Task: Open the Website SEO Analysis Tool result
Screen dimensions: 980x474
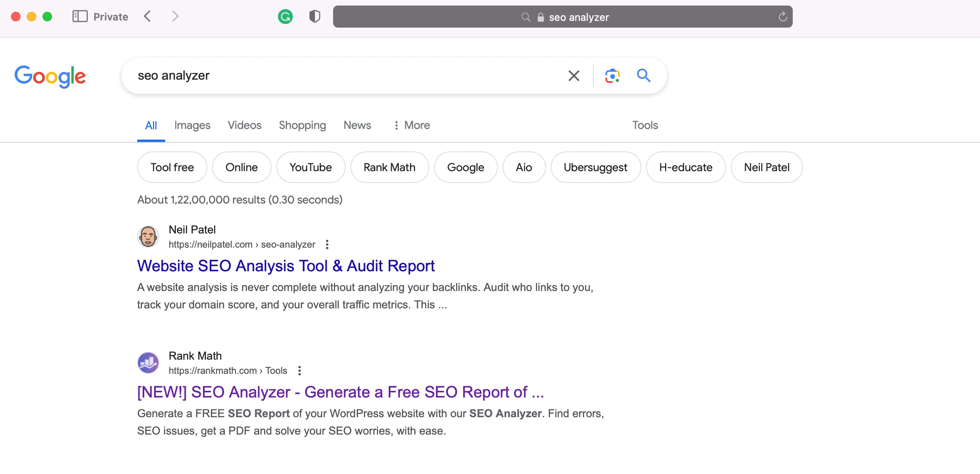Action: [285, 265]
